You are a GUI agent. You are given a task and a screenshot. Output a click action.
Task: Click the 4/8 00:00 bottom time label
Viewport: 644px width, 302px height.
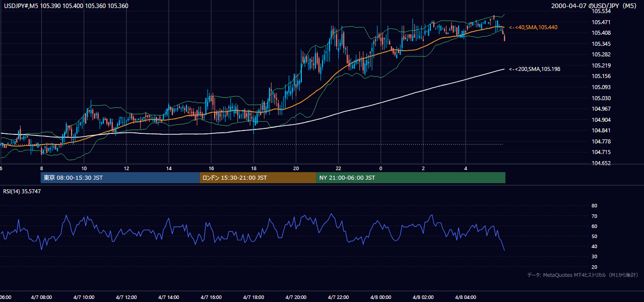380,297
